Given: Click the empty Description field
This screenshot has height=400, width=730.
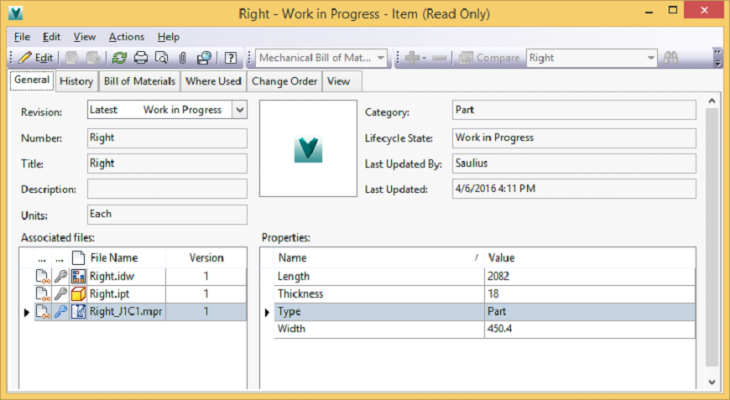Looking at the screenshot, I should tap(167, 189).
